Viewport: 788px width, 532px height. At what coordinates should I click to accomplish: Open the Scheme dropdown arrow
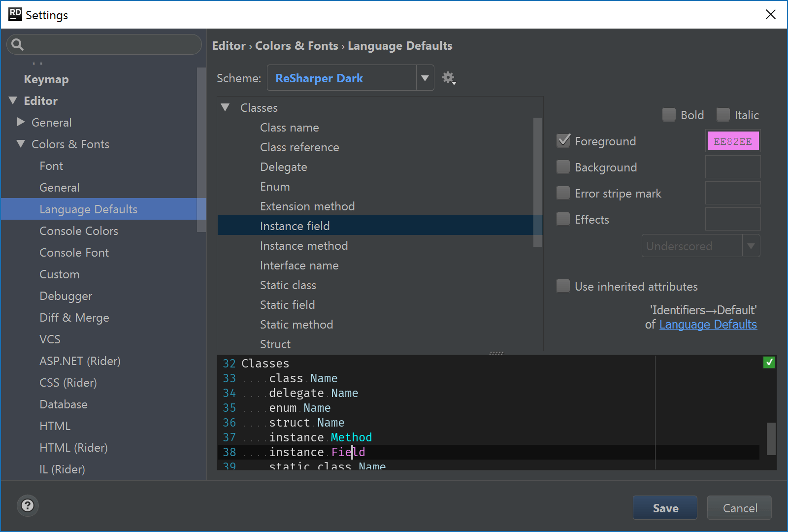425,78
